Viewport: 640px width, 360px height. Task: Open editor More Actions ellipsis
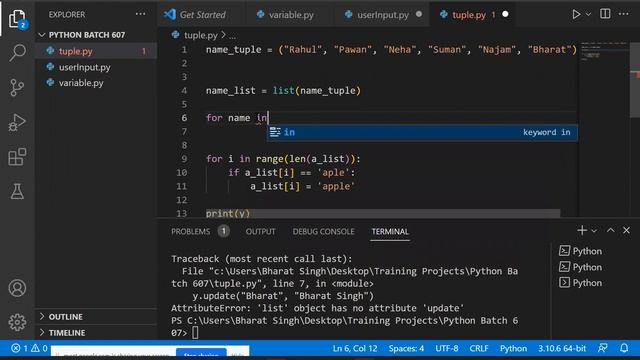624,14
